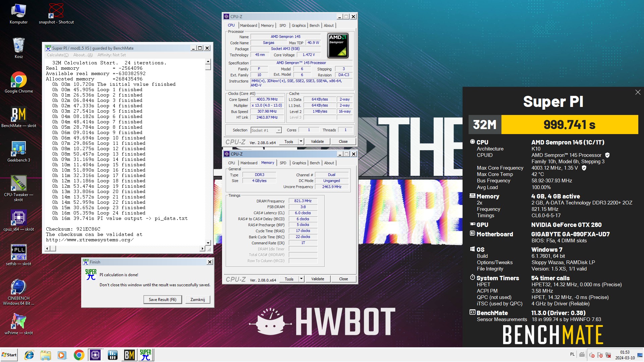This screenshot has width=644, height=362.
Task: Open wPrime desktop shortcut
Action: pyautogui.click(x=18, y=324)
